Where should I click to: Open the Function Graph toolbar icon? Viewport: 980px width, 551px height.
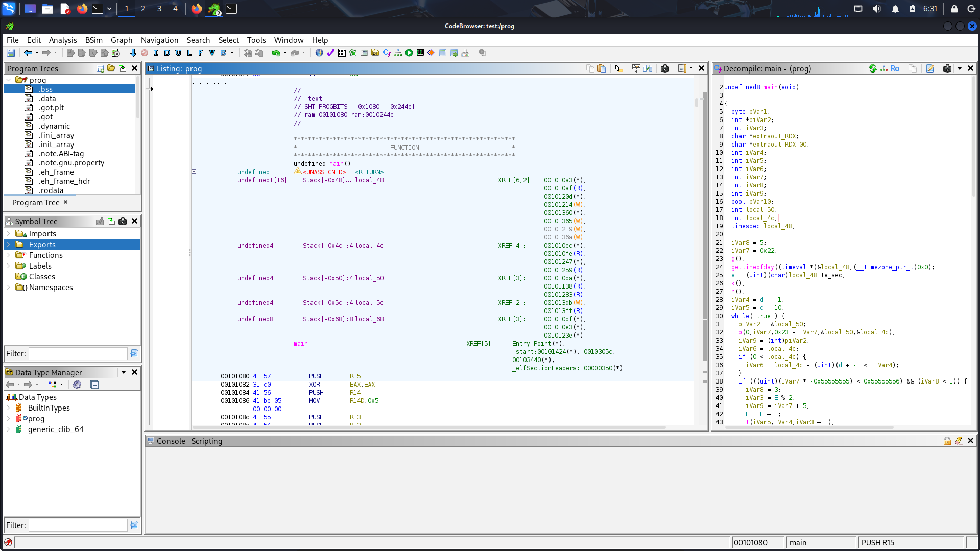pos(398,53)
